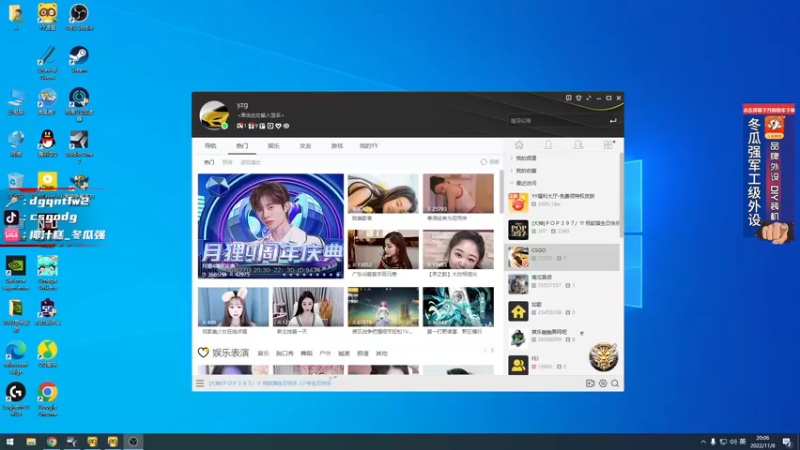
Task: Switch to the 娱乐 tab
Action: (x=273, y=146)
